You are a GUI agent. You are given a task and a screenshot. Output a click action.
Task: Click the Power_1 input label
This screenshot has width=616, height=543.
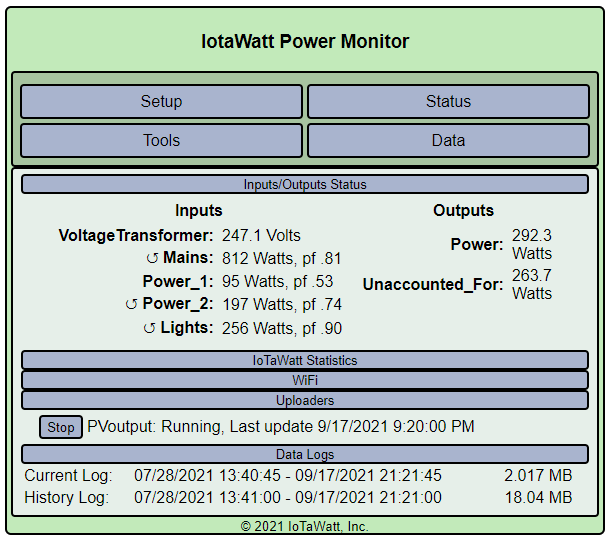click(x=178, y=281)
